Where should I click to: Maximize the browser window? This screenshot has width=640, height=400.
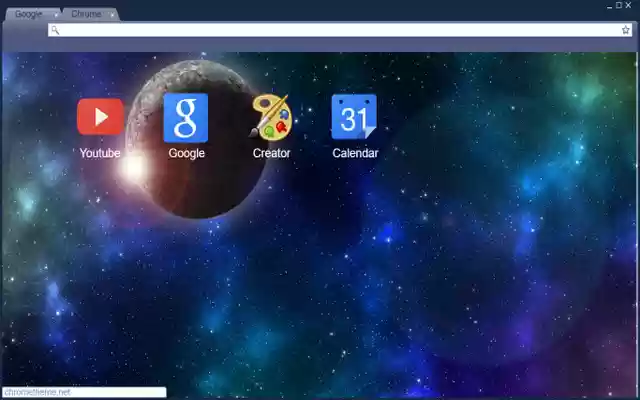(x=619, y=5)
